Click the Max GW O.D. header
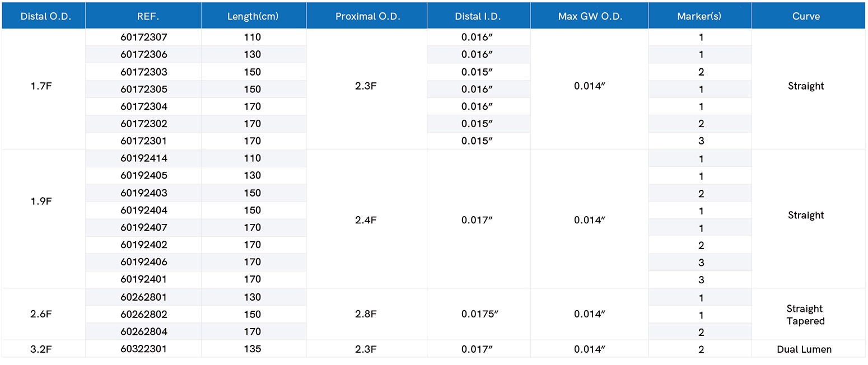The height and width of the screenshot is (365, 868). (589, 16)
